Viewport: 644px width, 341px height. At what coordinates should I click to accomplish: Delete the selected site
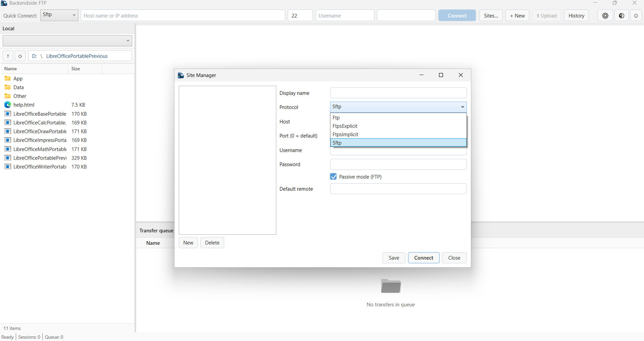[212, 242]
